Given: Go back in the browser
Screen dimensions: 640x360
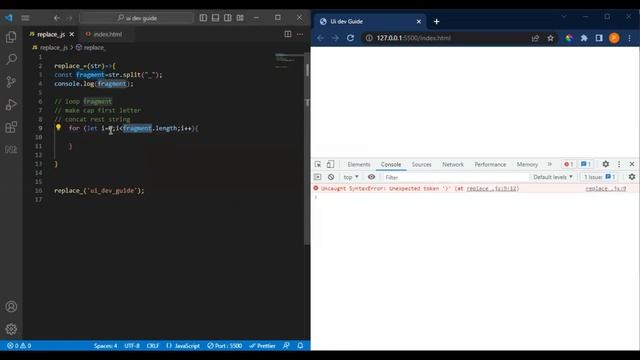Looking at the screenshot, I should (x=320, y=38).
